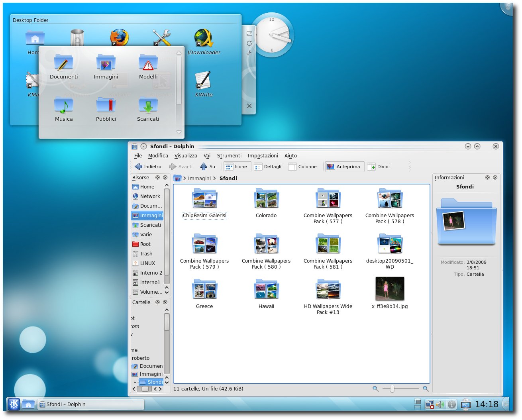Screen dimensions: 522x420
Task: Open the File menu
Action: [x=138, y=156]
